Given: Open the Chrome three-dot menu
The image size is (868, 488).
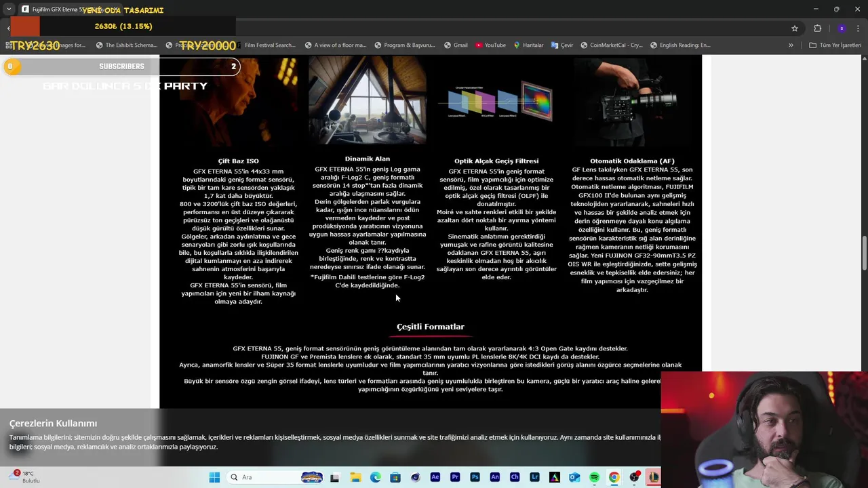Looking at the screenshot, I should (858, 28).
